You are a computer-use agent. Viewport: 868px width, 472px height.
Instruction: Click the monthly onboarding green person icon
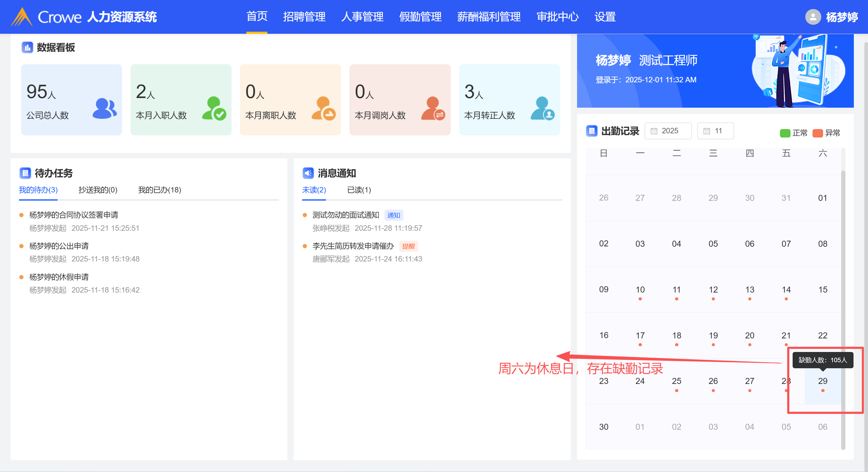point(214,109)
